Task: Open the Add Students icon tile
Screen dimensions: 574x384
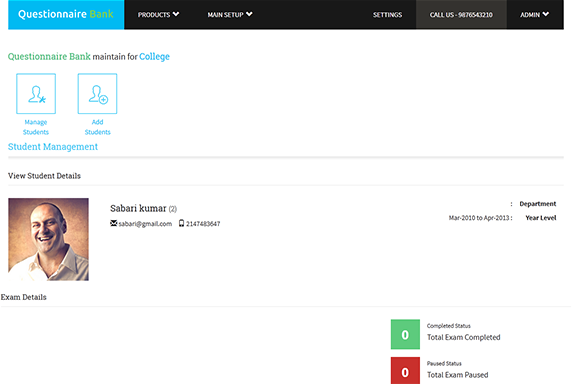Action: click(x=97, y=94)
